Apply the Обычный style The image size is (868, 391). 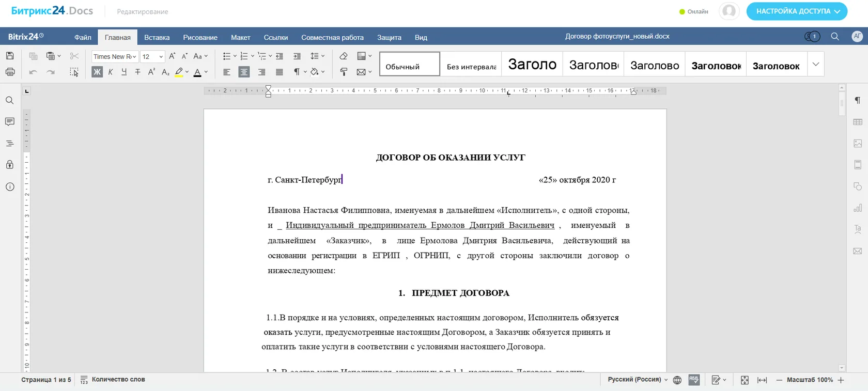[410, 64]
